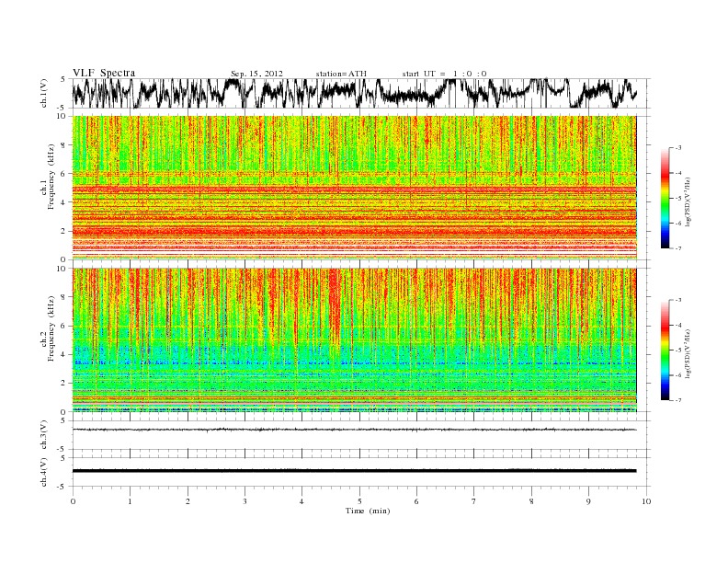Screen dimensions: 728x563
Task: Click the "4" kHz tick of ch.2 spectrogram
Action: click(x=63, y=355)
